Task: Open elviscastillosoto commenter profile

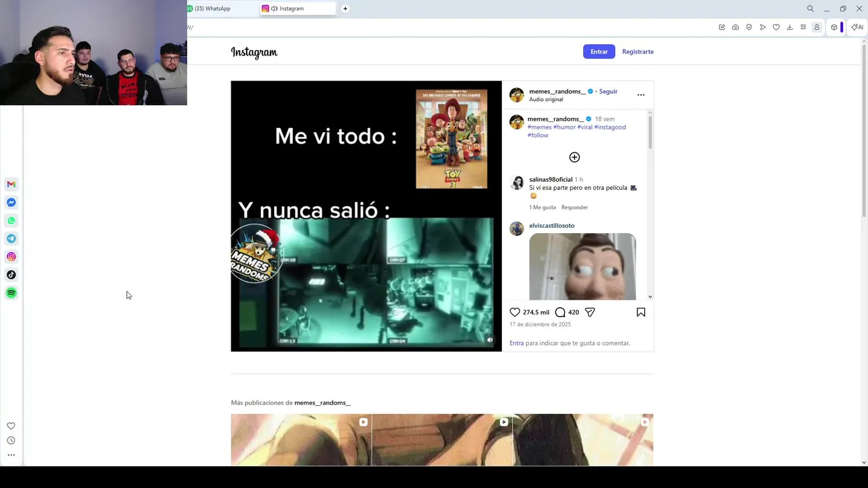Action: (551, 226)
